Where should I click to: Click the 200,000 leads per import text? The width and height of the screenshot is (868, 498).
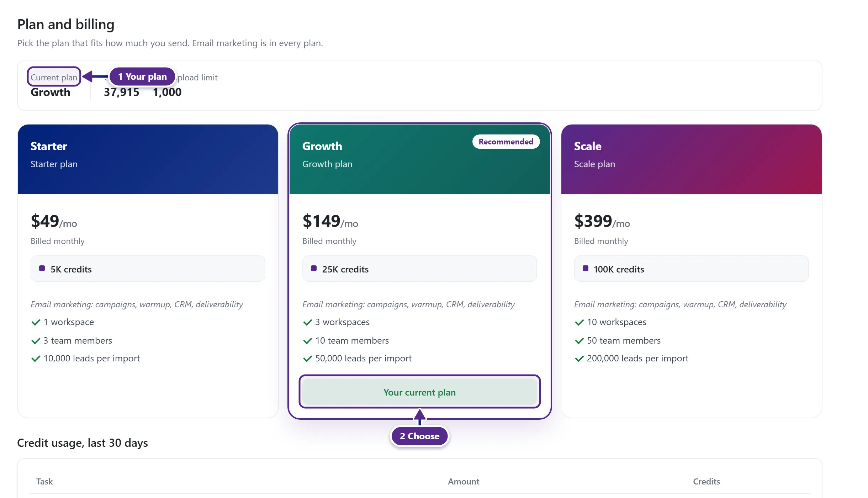[637, 358]
